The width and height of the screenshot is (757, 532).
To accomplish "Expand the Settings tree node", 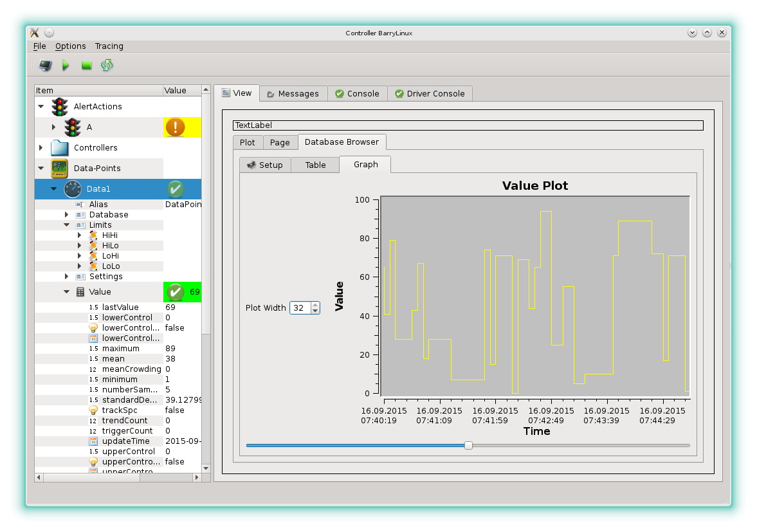I will click(67, 277).
